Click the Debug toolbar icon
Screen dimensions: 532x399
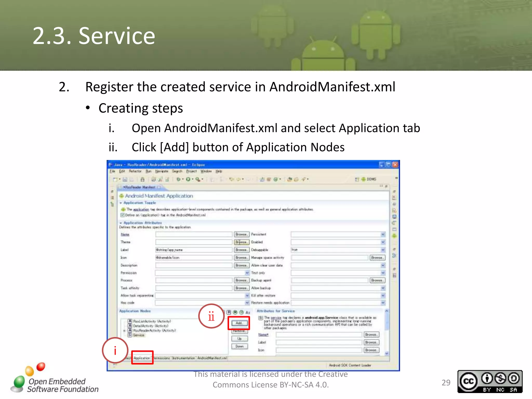point(178,179)
